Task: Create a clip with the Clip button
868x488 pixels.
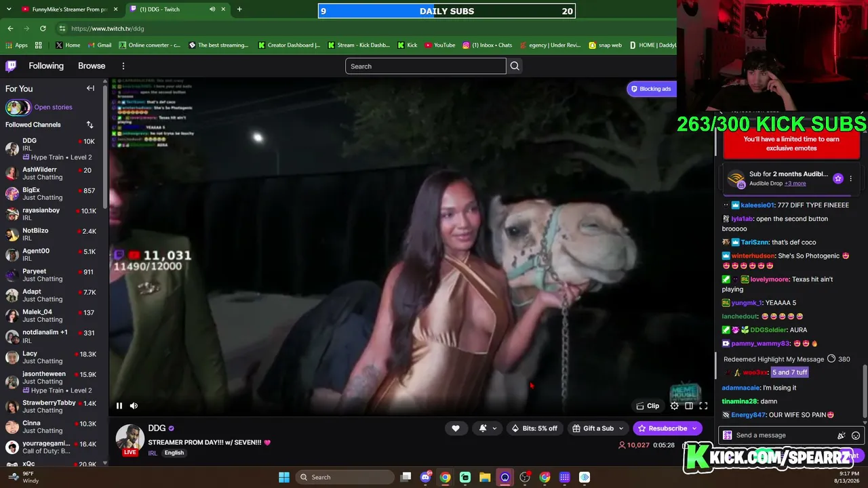Action: 648,406
